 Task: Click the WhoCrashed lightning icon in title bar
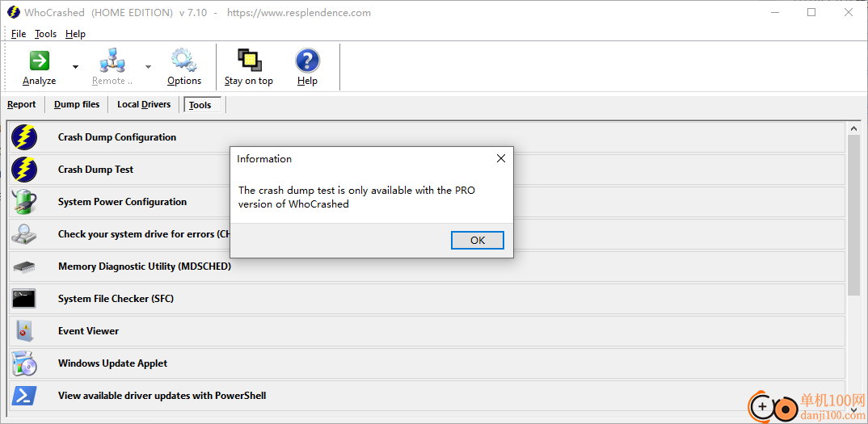coord(13,12)
